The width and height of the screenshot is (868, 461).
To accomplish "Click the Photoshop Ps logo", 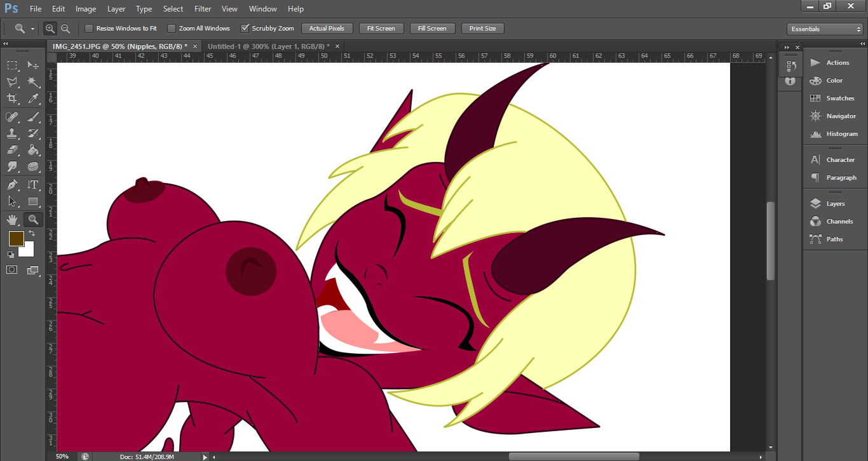I will click(11, 8).
